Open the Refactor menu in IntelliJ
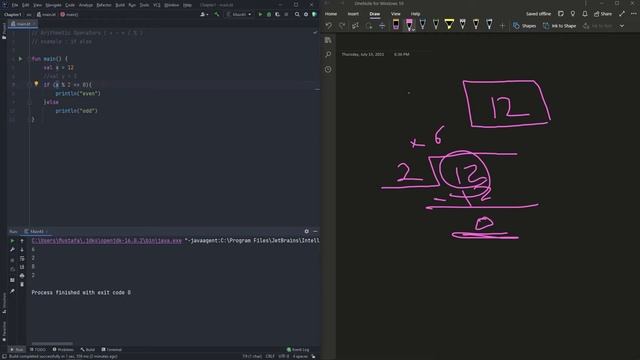 point(104,5)
